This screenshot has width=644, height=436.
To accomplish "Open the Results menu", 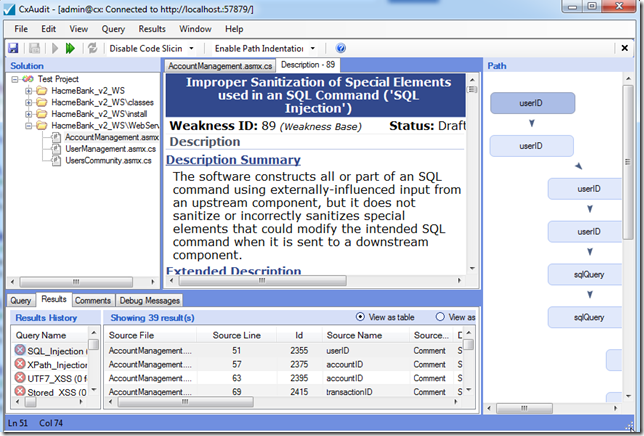I will pyautogui.click(x=152, y=29).
